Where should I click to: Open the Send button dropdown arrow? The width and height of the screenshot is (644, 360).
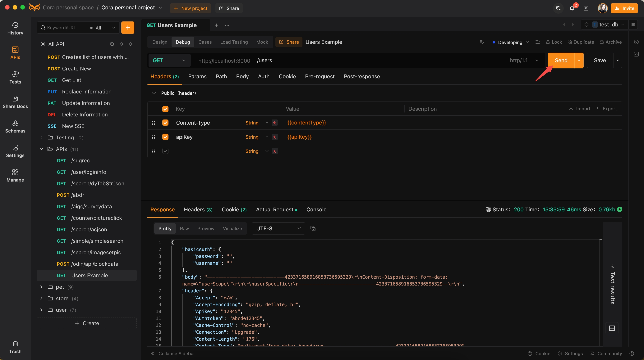(x=579, y=60)
